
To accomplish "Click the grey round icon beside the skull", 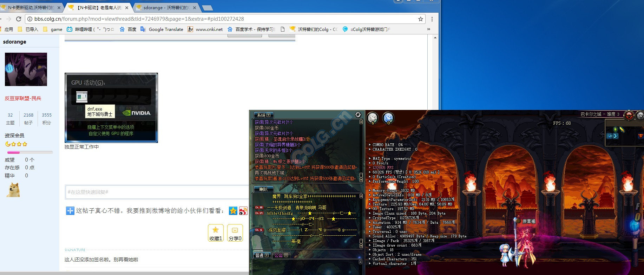I will point(640,115).
